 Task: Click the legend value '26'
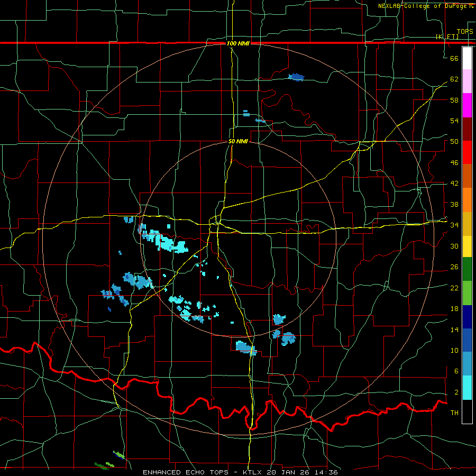pyautogui.click(x=454, y=267)
